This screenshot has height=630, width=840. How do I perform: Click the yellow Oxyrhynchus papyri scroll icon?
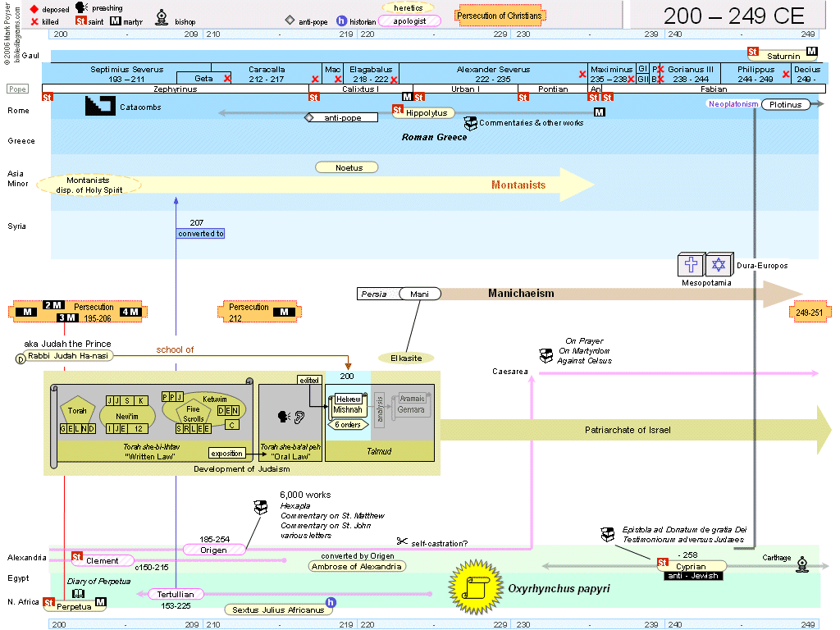point(476,587)
